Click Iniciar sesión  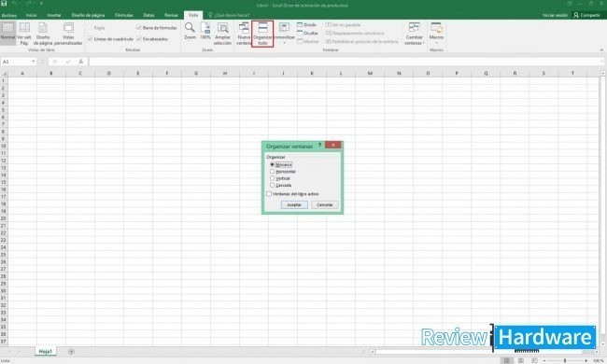click(555, 15)
